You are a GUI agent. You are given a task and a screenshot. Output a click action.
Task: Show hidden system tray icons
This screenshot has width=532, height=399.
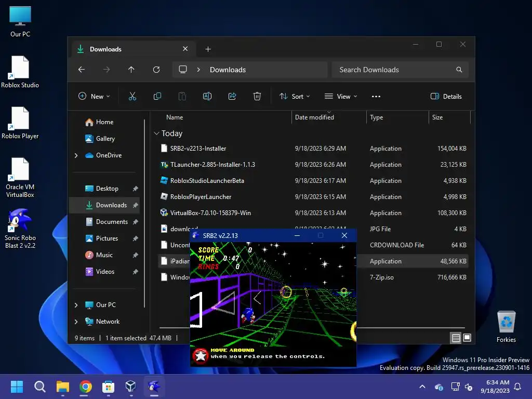coord(422,387)
